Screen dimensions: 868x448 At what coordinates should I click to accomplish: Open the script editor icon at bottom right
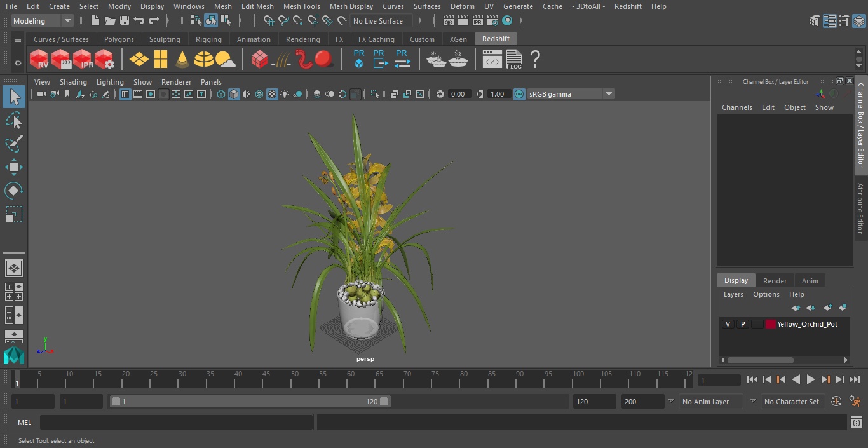tap(856, 423)
